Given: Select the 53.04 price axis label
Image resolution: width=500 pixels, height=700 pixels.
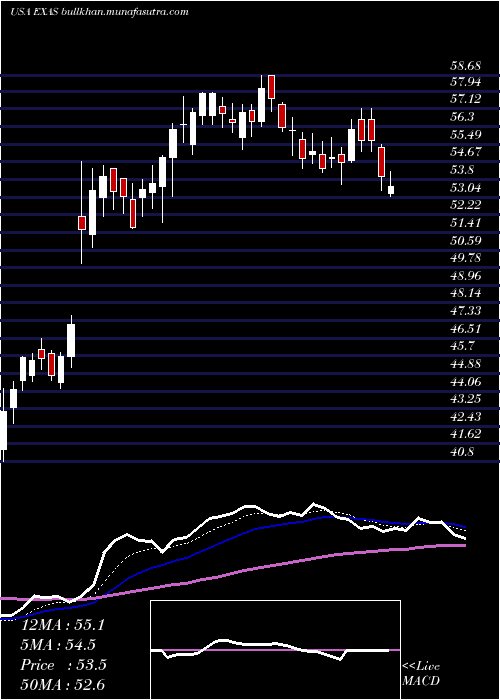Looking at the screenshot, I should [x=465, y=188].
